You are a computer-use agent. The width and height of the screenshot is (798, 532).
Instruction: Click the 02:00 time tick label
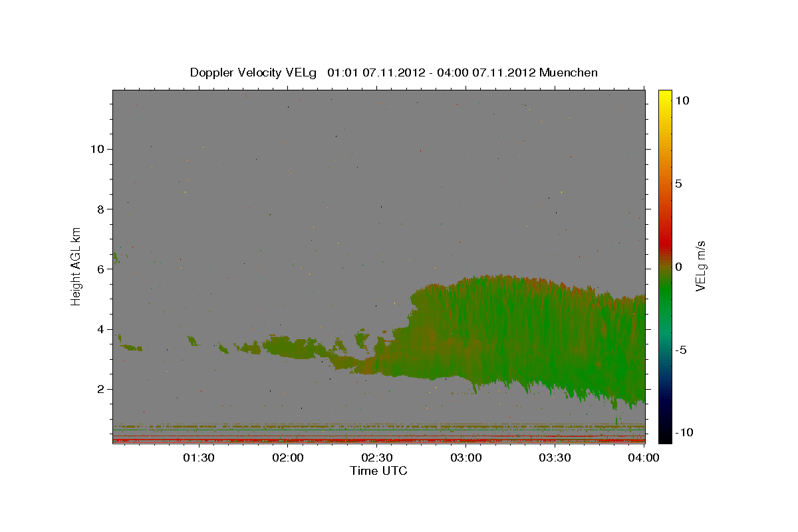(x=288, y=458)
